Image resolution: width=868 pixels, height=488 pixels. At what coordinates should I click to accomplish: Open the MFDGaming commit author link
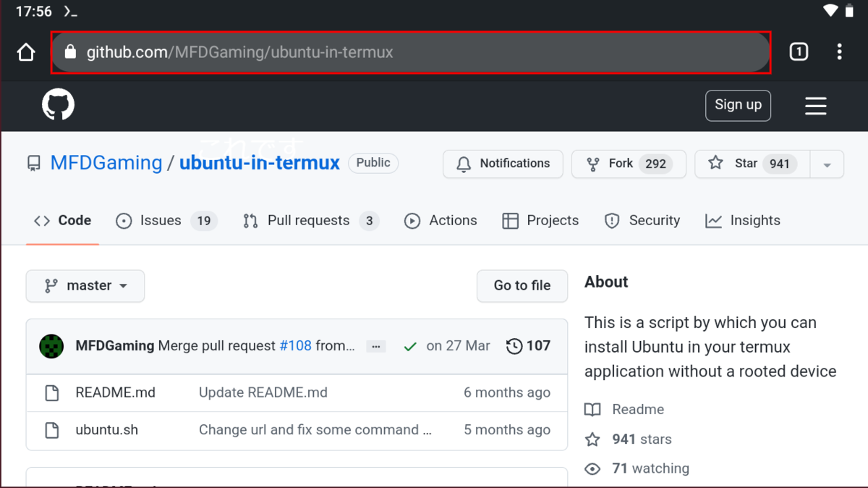click(x=114, y=346)
